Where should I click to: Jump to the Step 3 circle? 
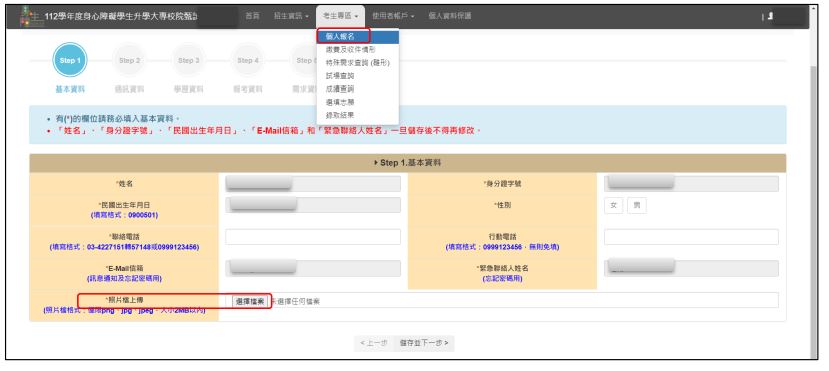click(x=188, y=60)
